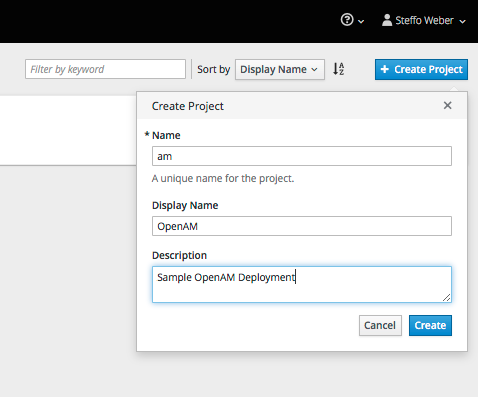Open the help question-mark menu
Screen dimensions: 478x397
pyautogui.click(x=352, y=20)
